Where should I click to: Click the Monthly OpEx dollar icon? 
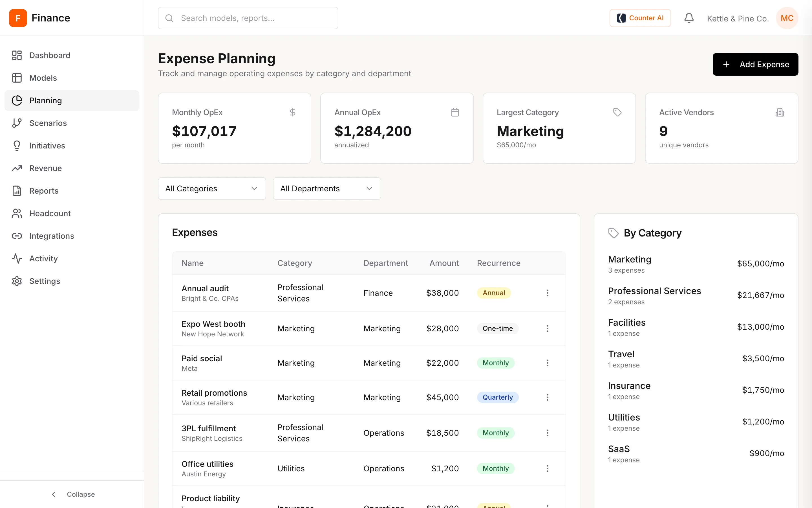tap(292, 112)
